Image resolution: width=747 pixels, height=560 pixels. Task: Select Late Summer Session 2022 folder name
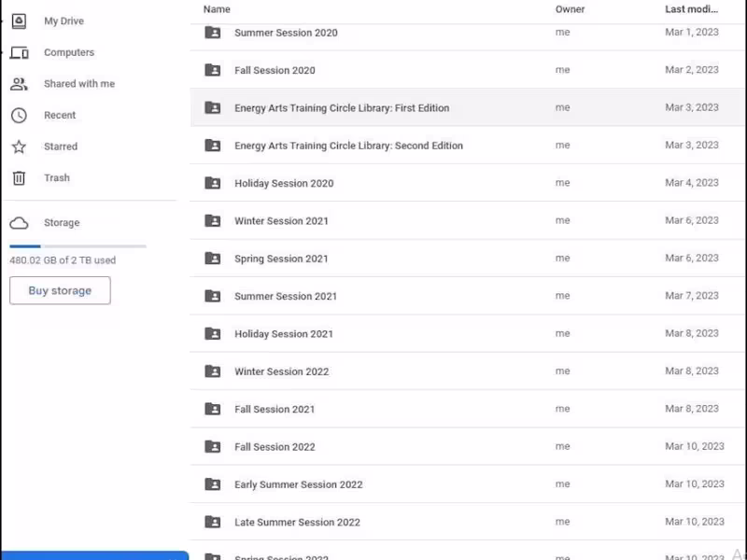click(297, 522)
